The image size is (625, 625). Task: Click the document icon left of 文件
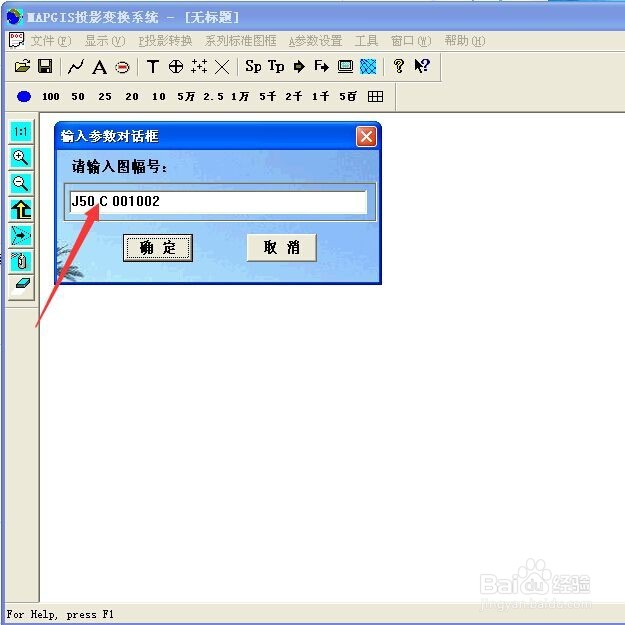pos(16,40)
